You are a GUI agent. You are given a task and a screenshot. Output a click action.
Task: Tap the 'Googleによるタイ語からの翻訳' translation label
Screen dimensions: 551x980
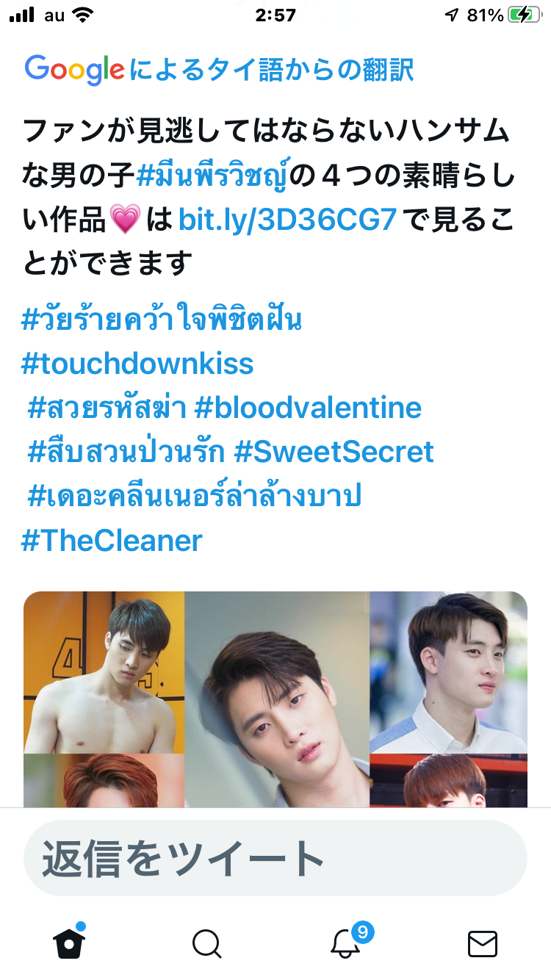[220, 71]
